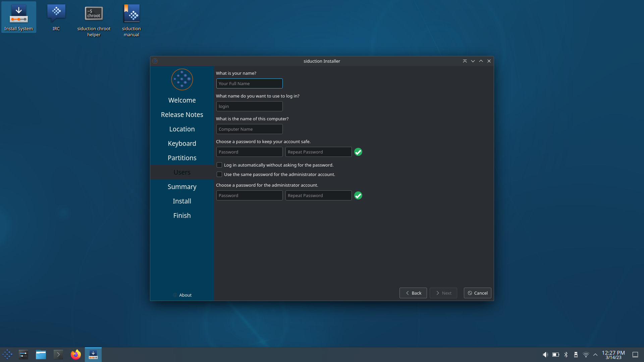Open System Settings from the taskbar
Image resolution: width=644 pixels, height=362 pixels.
(23, 354)
